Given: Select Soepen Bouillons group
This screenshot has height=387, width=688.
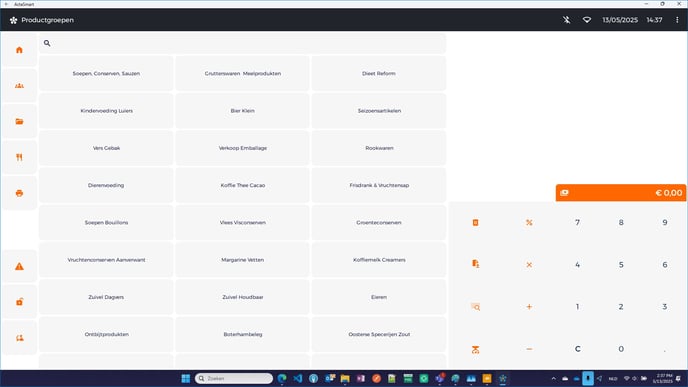Looking at the screenshot, I should coord(106,222).
